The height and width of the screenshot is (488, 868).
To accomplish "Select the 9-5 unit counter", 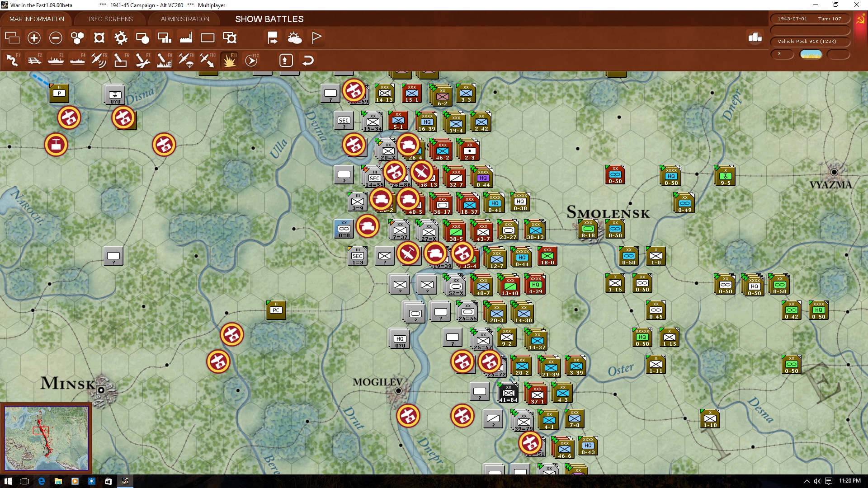I will pos(725,176).
